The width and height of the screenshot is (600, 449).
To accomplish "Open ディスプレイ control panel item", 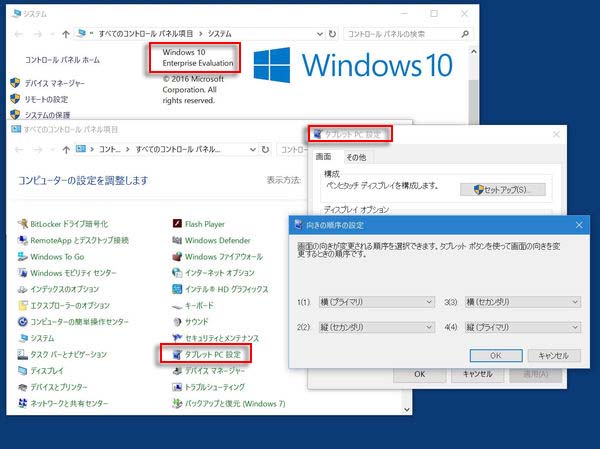I will point(41,371).
